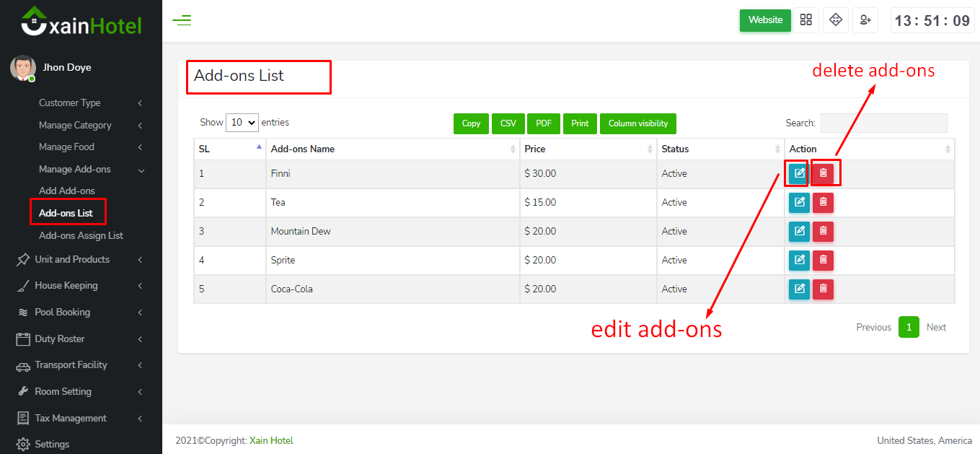Image resolution: width=980 pixels, height=454 pixels.
Task: Click the diamond-shaped icon in header
Action: (836, 20)
